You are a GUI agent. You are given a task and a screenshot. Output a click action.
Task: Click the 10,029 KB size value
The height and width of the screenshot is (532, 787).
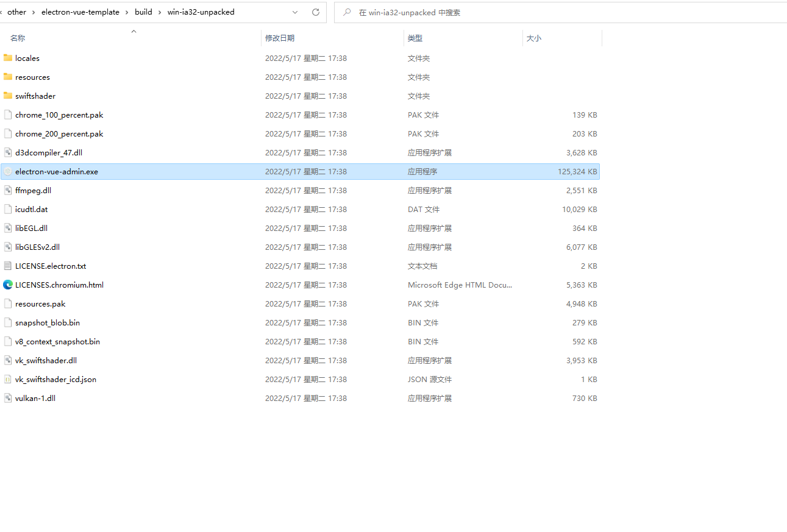click(x=579, y=210)
